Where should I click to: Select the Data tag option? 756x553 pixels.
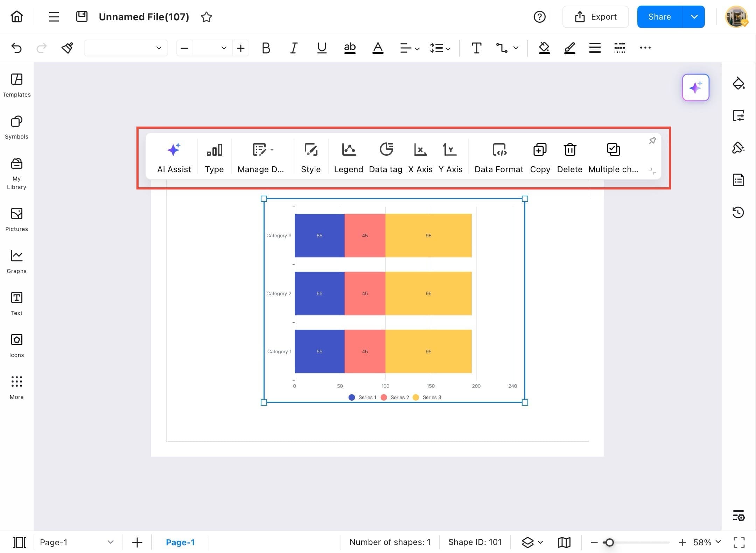click(x=386, y=156)
